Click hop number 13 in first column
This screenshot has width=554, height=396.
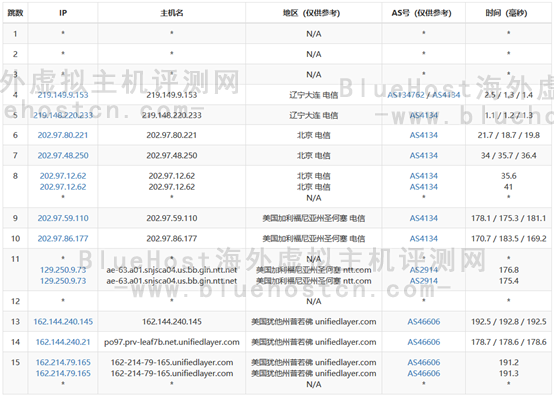click(15, 321)
